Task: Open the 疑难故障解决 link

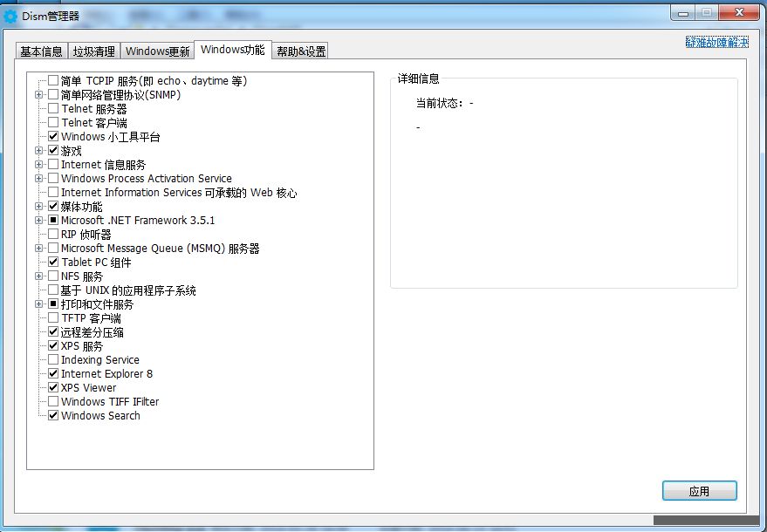Action: [x=716, y=43]
